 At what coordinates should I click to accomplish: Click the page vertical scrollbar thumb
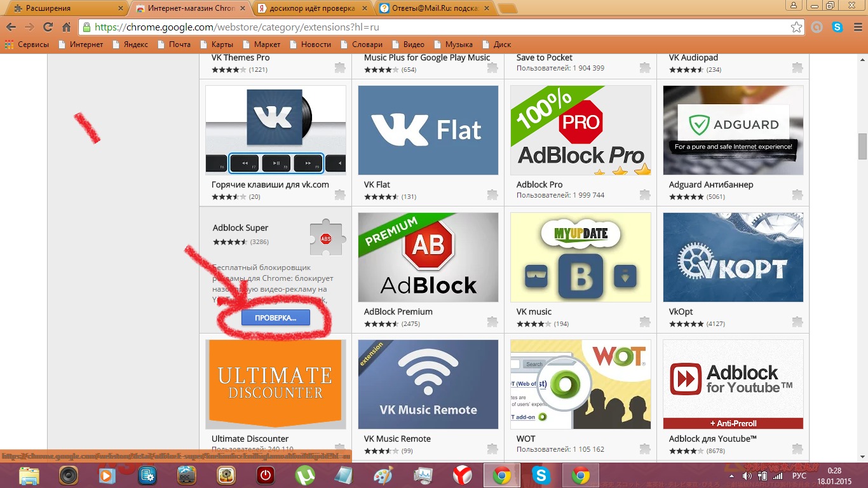pyautogui.click(x=862, y=147)
